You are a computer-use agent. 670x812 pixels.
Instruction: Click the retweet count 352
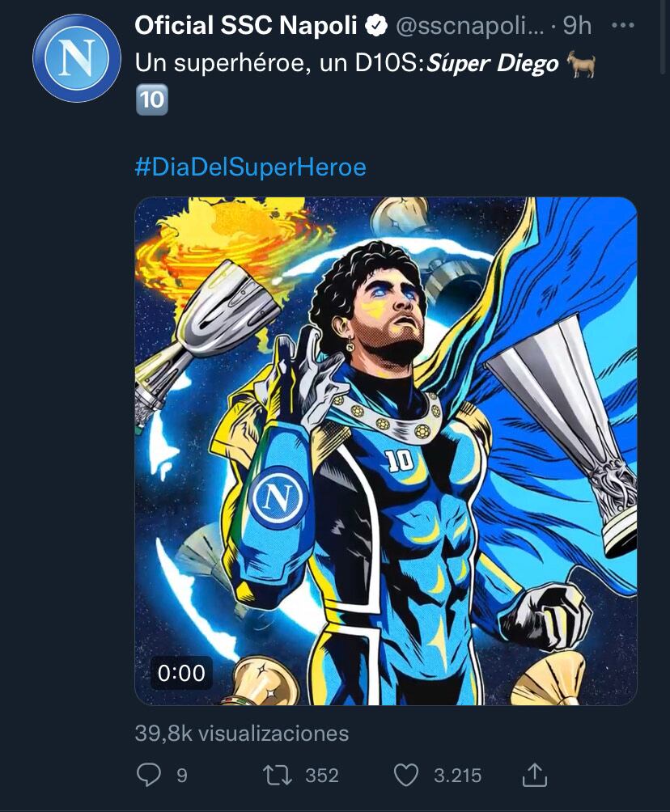coord(321,776)
